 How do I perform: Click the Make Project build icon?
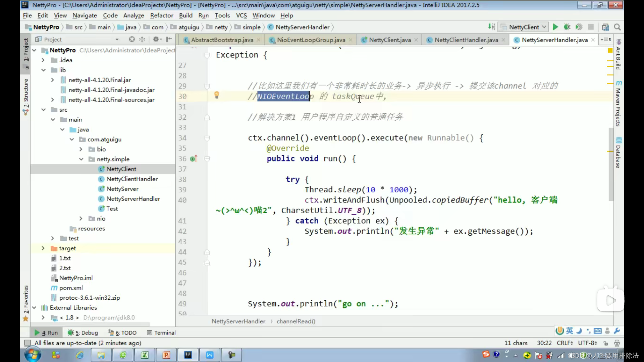coord(491,27)
